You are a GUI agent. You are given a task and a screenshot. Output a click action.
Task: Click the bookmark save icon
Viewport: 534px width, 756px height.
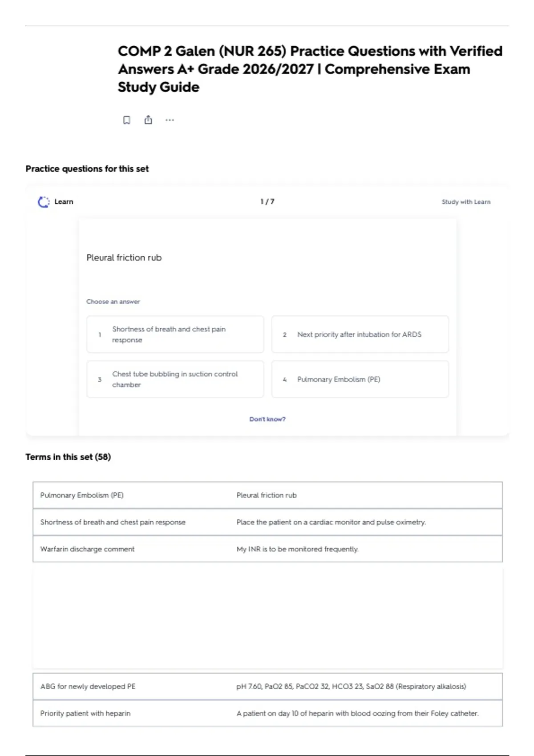coord(127,120)
